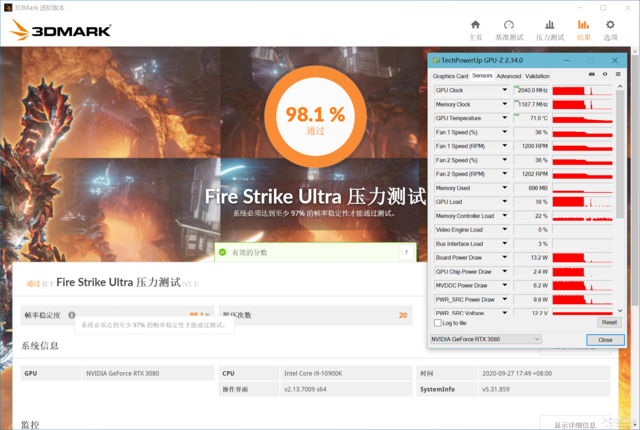Viewport: 640px width, 430px height.
Task: Expand the Memory Used sensor dropdown
Action: tap(505, 188)
